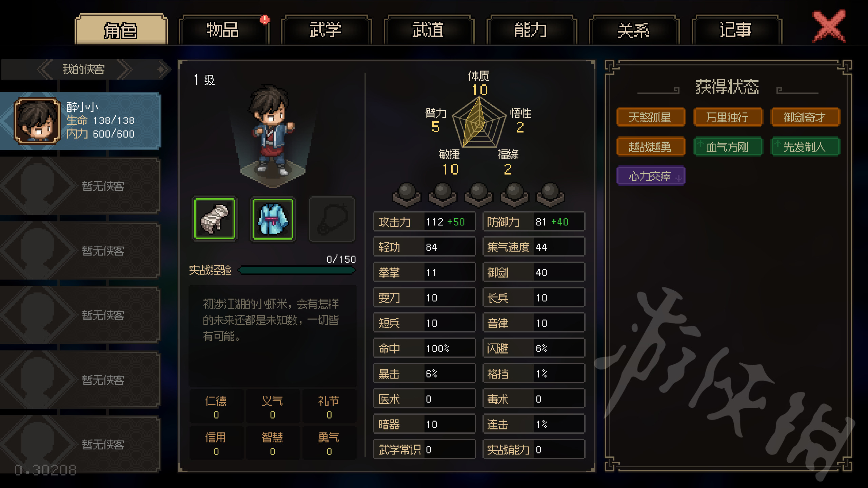The image size is (868, 488).
Task: Click the empty necklace accessory slot
Action: [x=332, y=219]
